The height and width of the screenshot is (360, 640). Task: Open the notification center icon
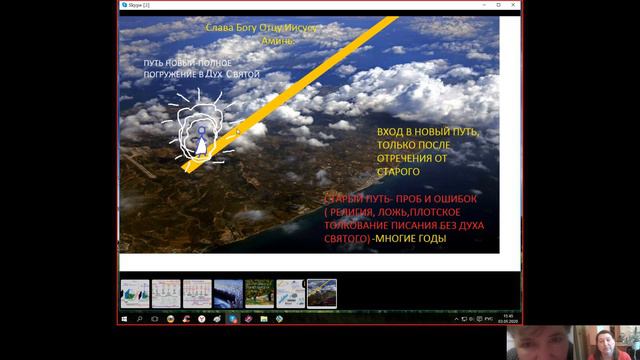tap(480, 319)
